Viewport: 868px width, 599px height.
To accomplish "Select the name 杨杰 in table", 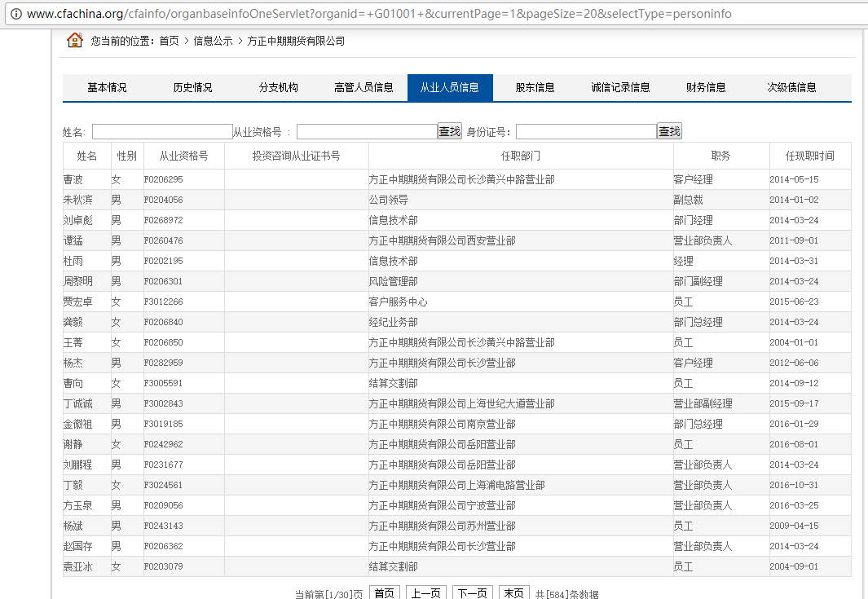I will [x=73, y=363].
